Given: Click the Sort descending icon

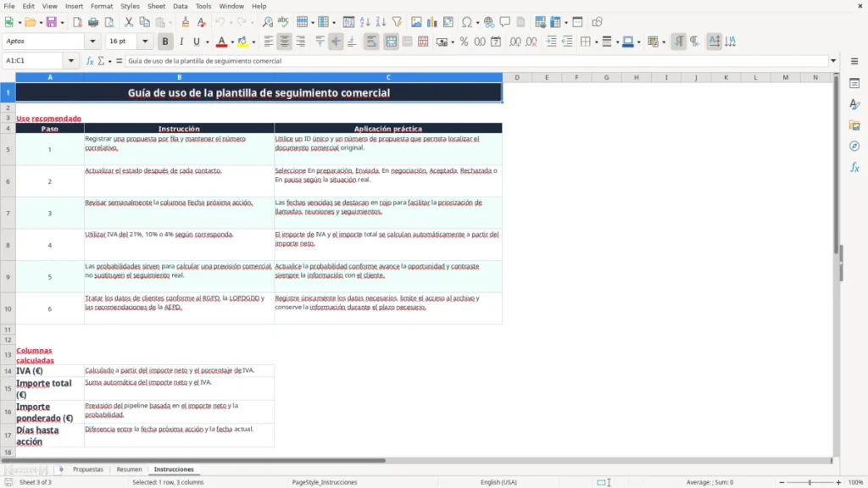Looking at the screenshot, I should click(381, 22).
